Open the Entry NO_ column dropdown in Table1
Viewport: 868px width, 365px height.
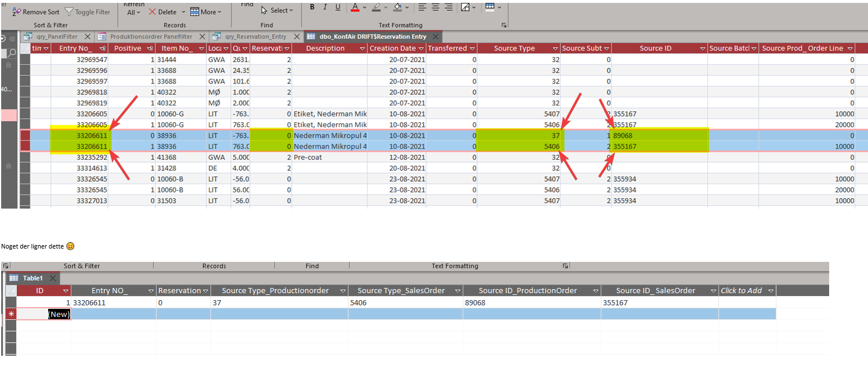point(151,291)
